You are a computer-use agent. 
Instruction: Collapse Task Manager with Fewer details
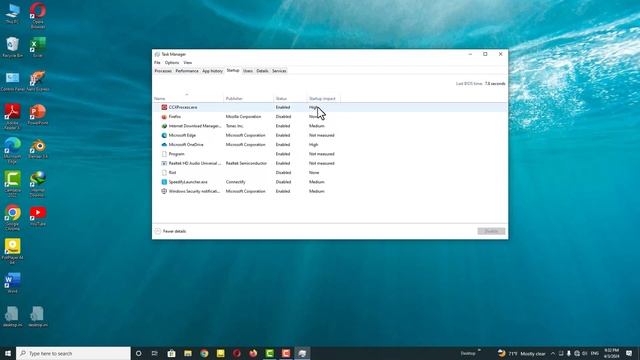(x=171, y=231)
